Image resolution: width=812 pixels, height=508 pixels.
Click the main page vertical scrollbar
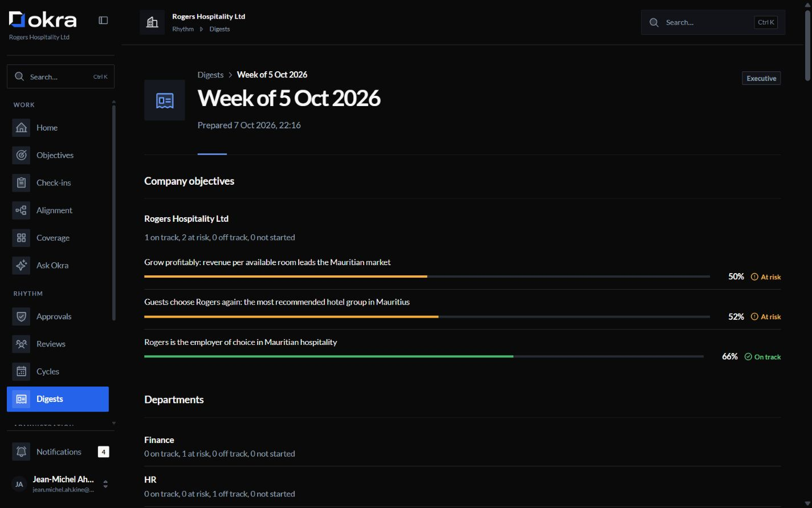(x=807, y=46)
